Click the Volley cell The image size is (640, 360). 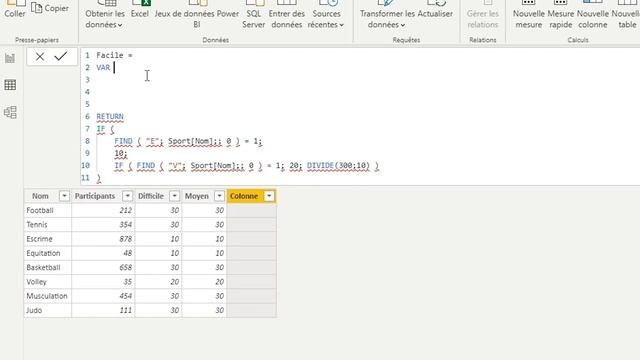tap(47, 282)
